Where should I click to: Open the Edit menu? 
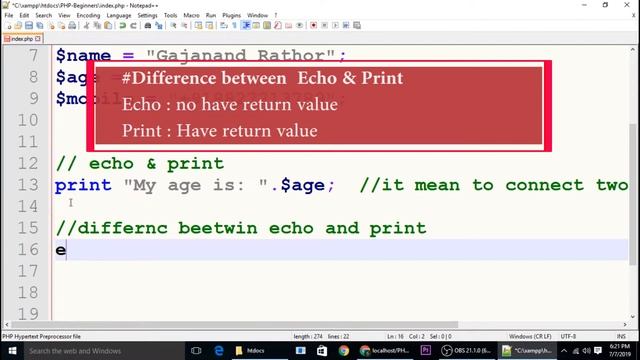click(24, 16)
